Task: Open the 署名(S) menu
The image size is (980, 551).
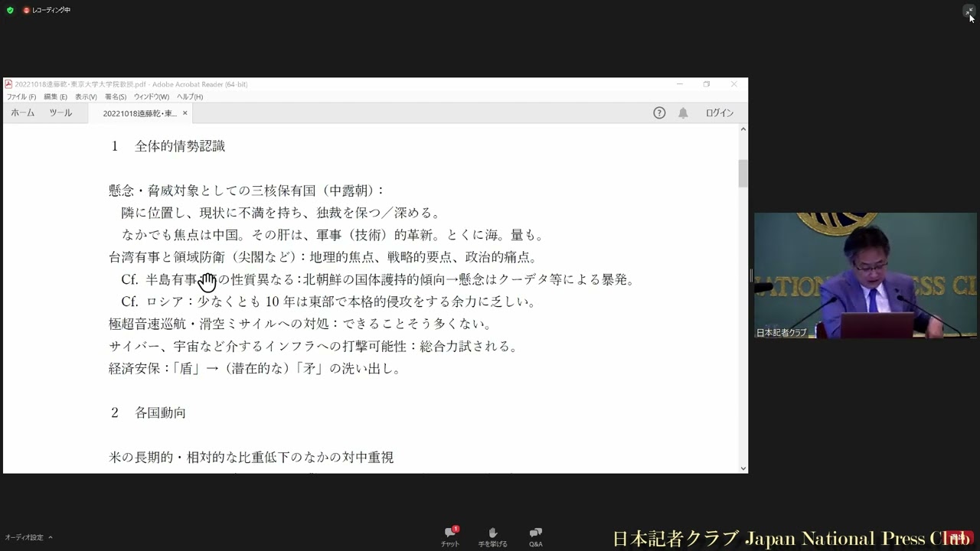Action: 116,97
